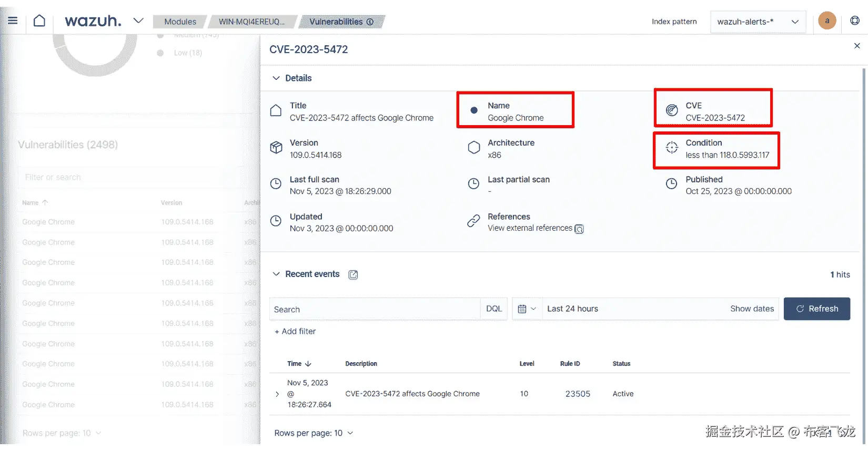The width and height of the screenshot is (868, 451).
Task: Open the help lifebuoy icon
Action: [855, 20]
